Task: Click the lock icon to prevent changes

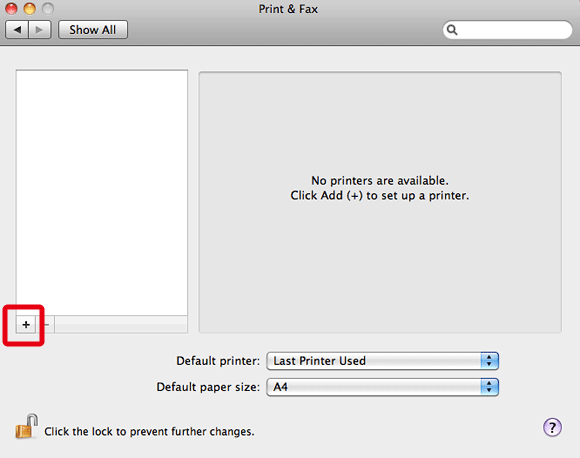Action: pos(26,426)
